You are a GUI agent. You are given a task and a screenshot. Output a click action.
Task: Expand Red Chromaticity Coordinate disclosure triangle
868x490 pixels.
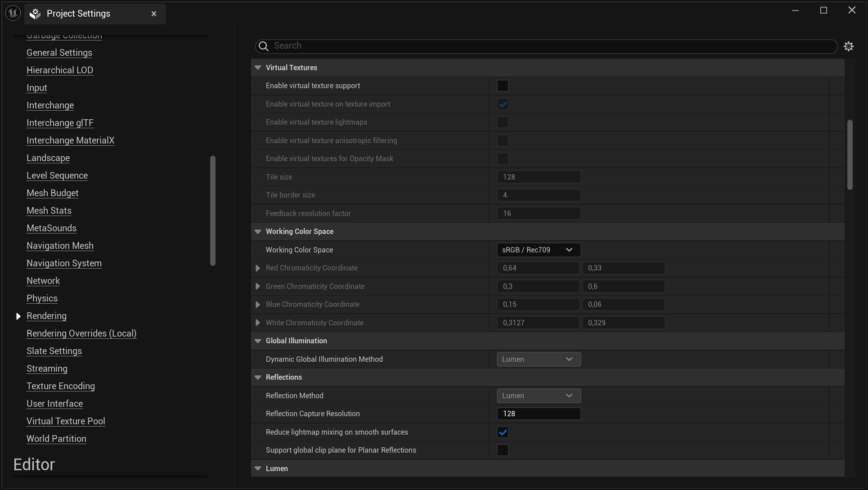(x=257, y=268)
